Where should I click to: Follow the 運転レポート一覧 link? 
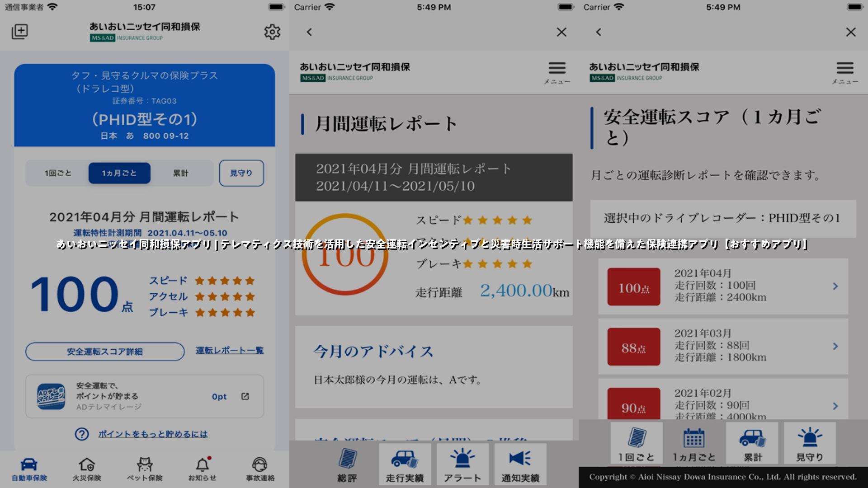pyautogui.click(x=230, y=351)
